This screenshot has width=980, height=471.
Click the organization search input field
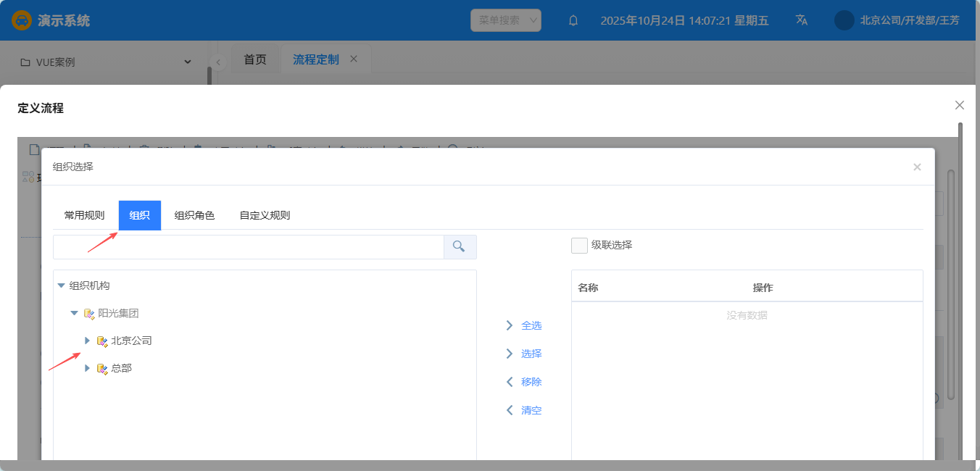pyautogui.click(x=248, y=247)
